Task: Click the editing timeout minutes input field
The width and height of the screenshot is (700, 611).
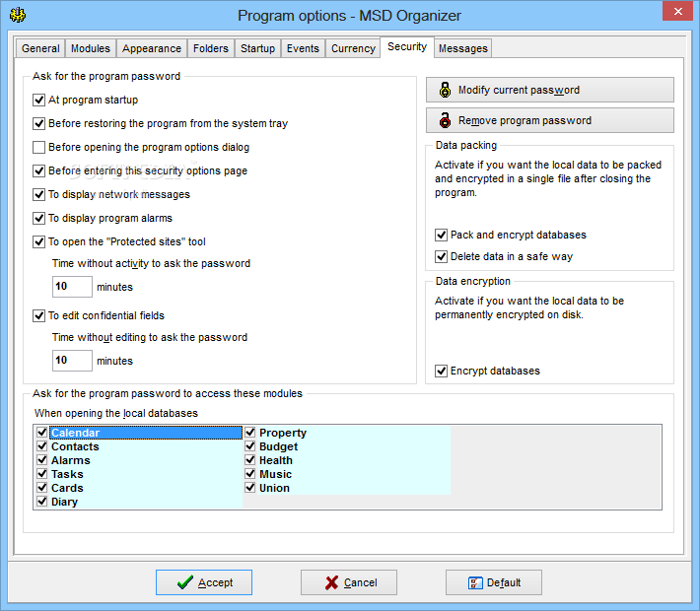Action: (72, 361)
